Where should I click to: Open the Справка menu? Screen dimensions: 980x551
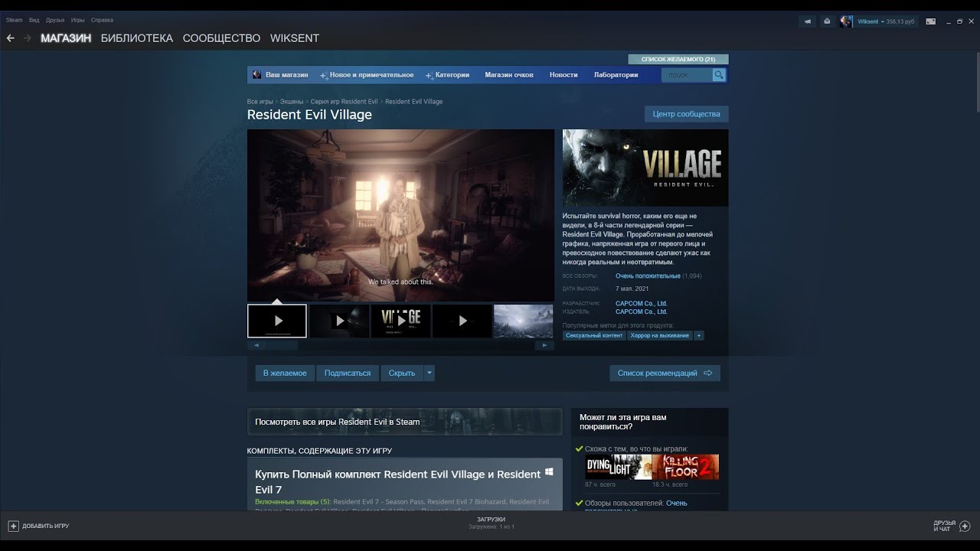[102, 20]
